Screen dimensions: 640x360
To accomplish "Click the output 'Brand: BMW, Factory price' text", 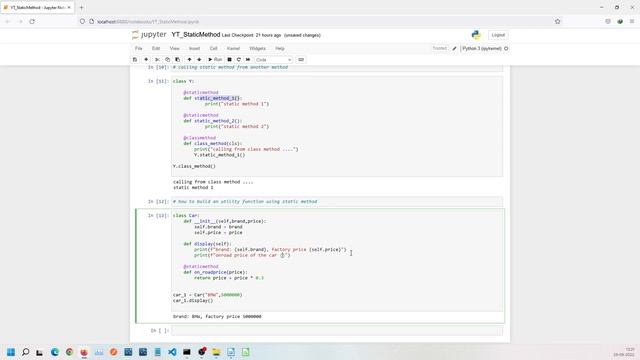I will (217, 316).
